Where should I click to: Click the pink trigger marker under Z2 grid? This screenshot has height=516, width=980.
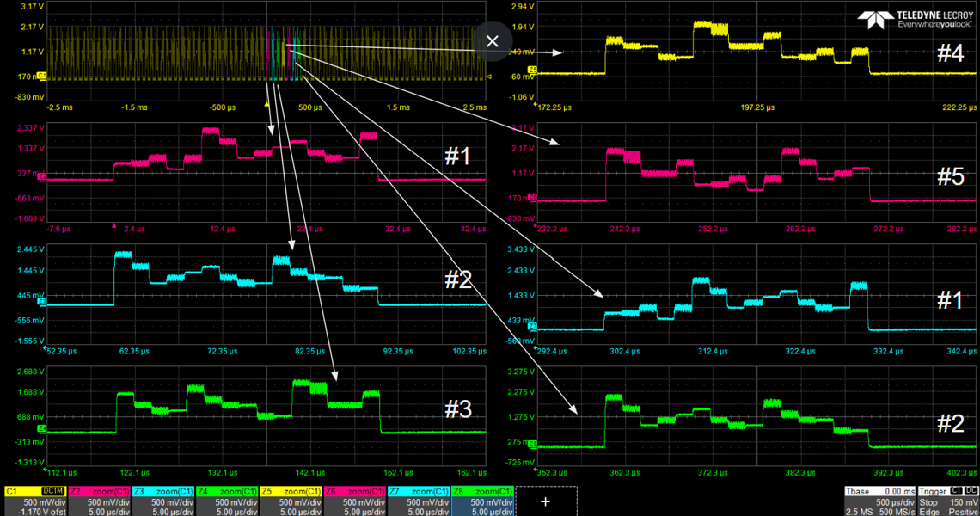[x=113, y=226]
